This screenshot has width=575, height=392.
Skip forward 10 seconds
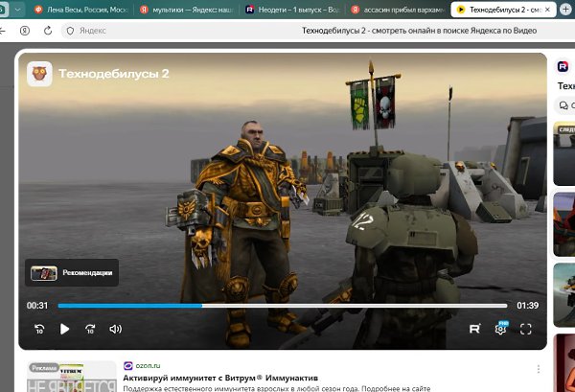point(90,329)
